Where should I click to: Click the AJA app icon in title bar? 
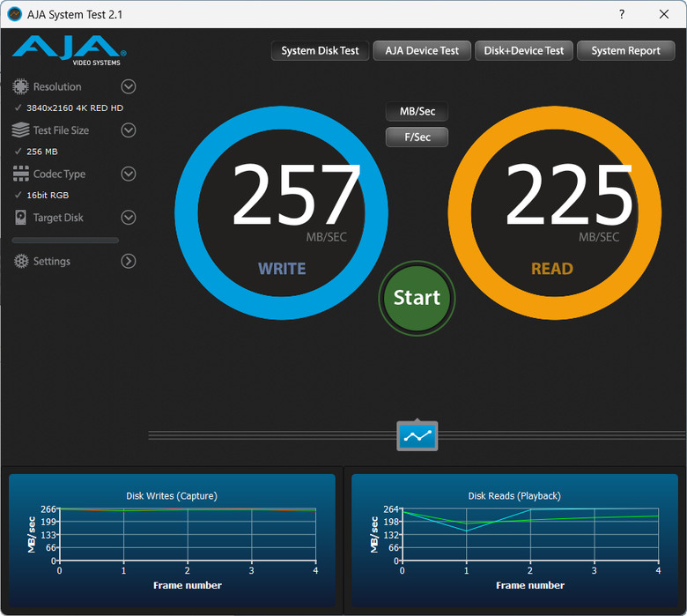click(15, 14)
